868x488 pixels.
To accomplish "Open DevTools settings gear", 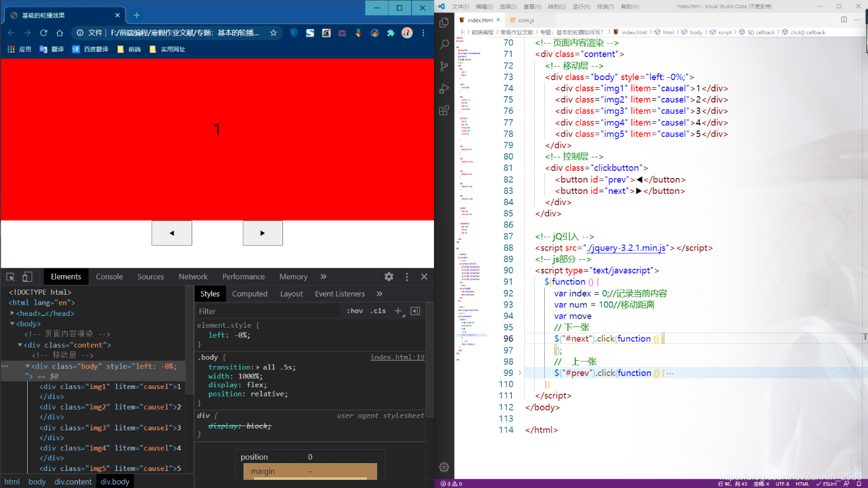I will pyautogui.click(x=389, y=276).
